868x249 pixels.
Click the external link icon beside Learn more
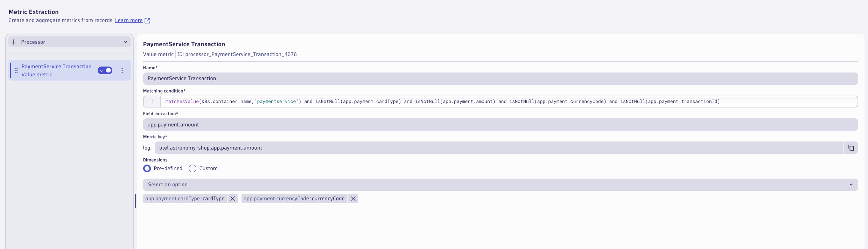(147, 21)
